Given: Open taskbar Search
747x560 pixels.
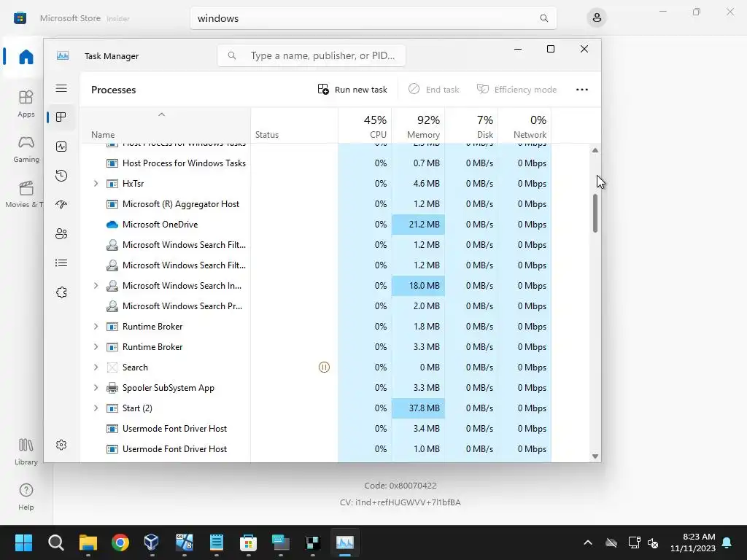Looking at the screenshot, I should 55,542.
